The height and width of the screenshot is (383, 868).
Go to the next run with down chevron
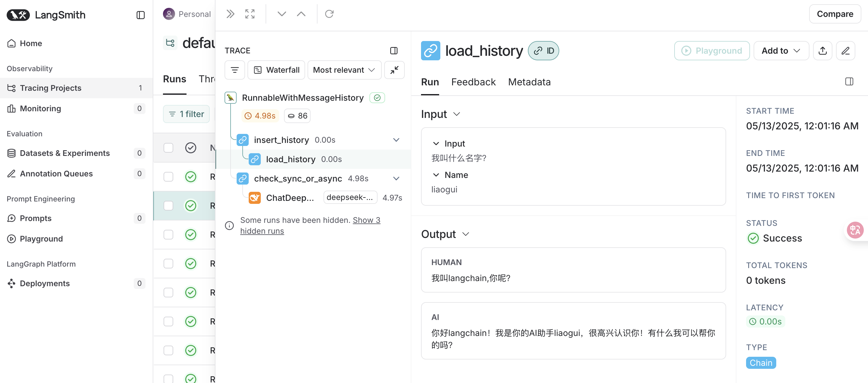(x=282, y=14)
